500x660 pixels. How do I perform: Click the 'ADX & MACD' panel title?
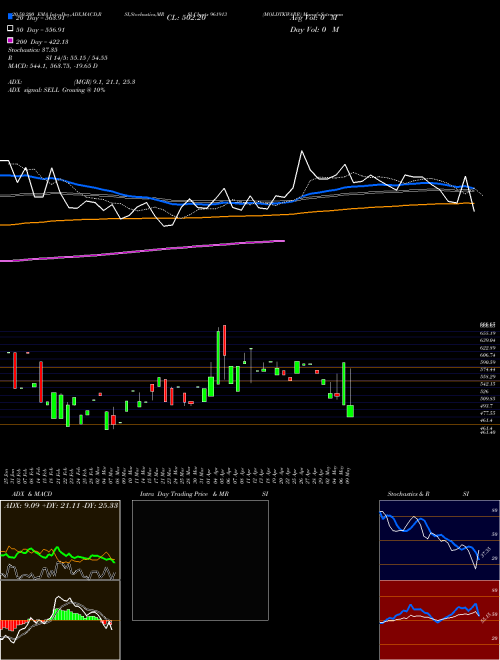click(32, 494)
